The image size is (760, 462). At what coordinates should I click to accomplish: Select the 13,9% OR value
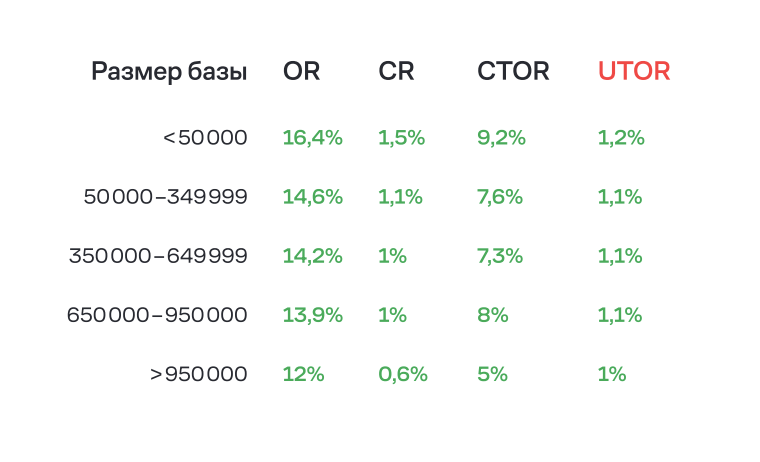(312, 315)
